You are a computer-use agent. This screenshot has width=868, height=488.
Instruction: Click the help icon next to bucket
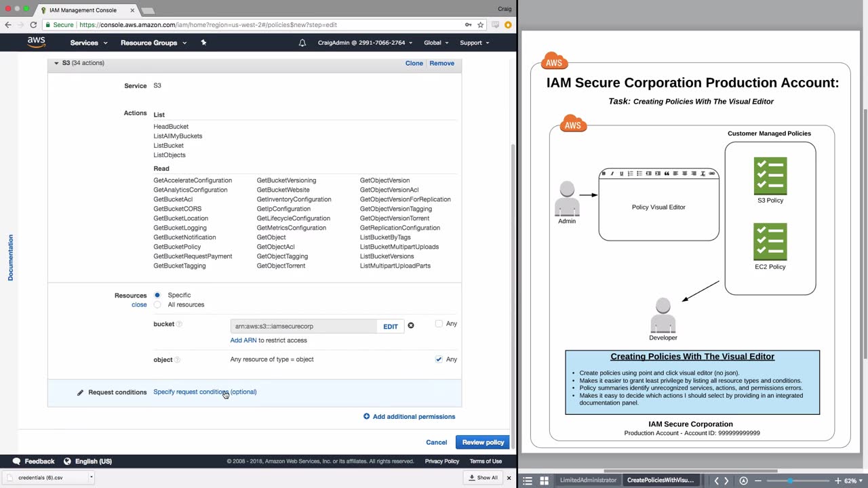coord(179,325)
